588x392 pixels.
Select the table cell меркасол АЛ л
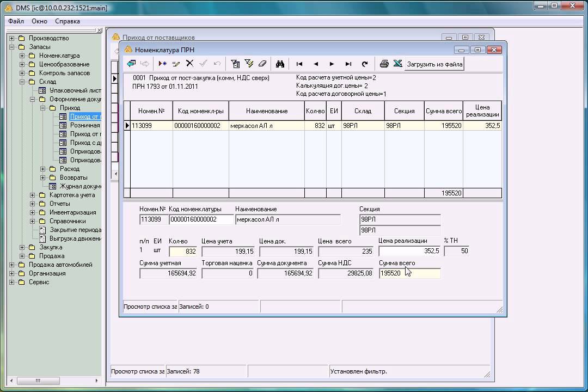(267, 126)
